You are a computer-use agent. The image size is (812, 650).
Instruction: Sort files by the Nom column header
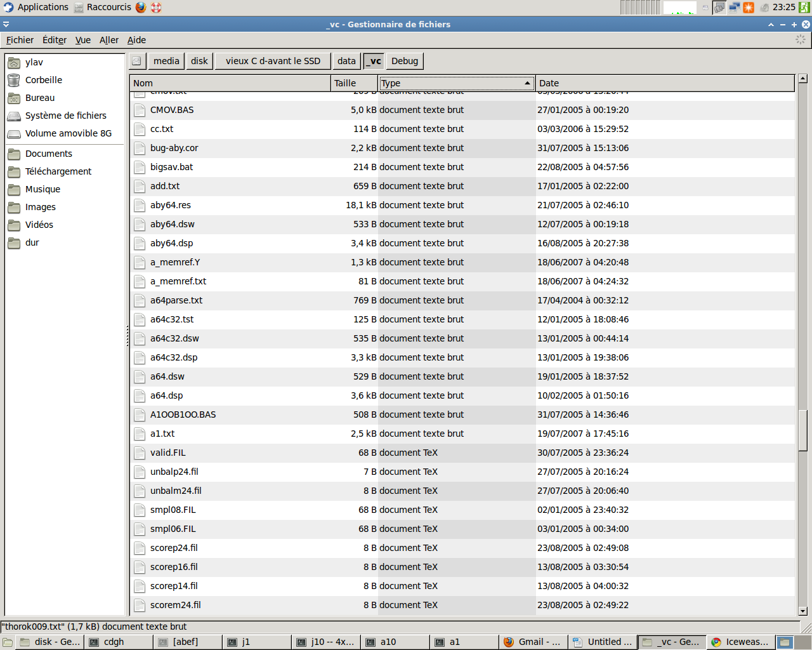230,83
